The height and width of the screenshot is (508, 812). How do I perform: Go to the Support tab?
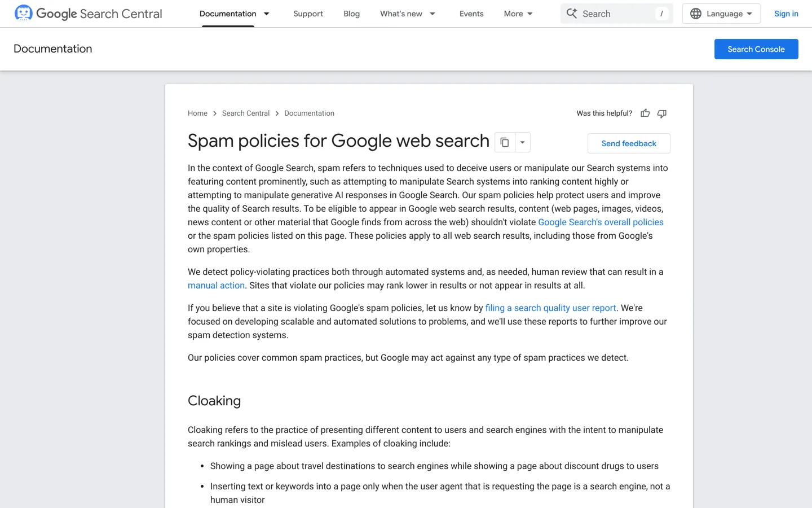click(x=308, y=14)
